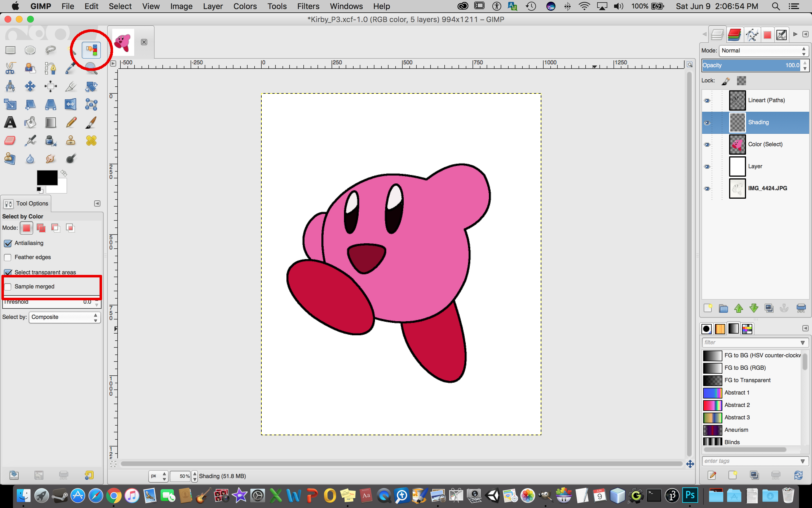Switch to the Channels tab
This screenshot has height=508, width=812.
coord(734,35)
